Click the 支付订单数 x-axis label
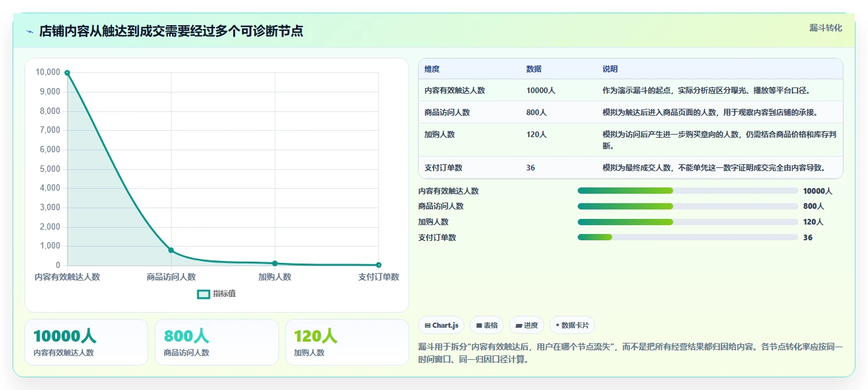This screenshot has width=868, height=390. (379, 277)
